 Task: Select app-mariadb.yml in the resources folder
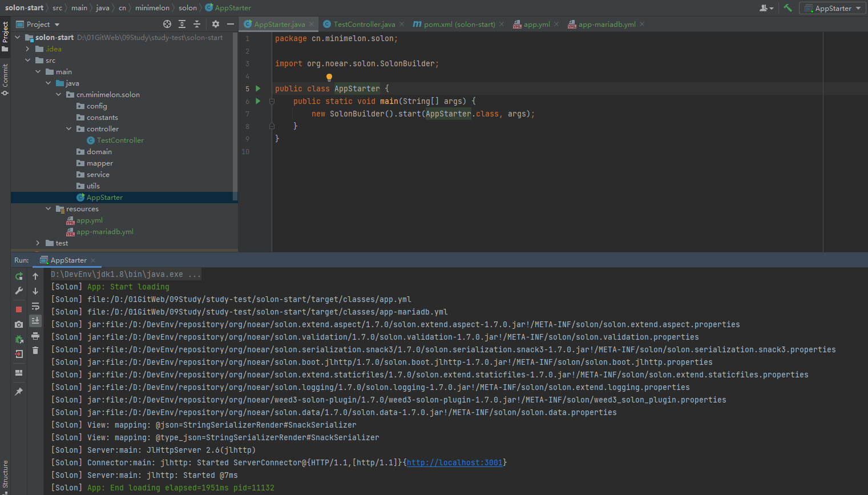point(104,232)
